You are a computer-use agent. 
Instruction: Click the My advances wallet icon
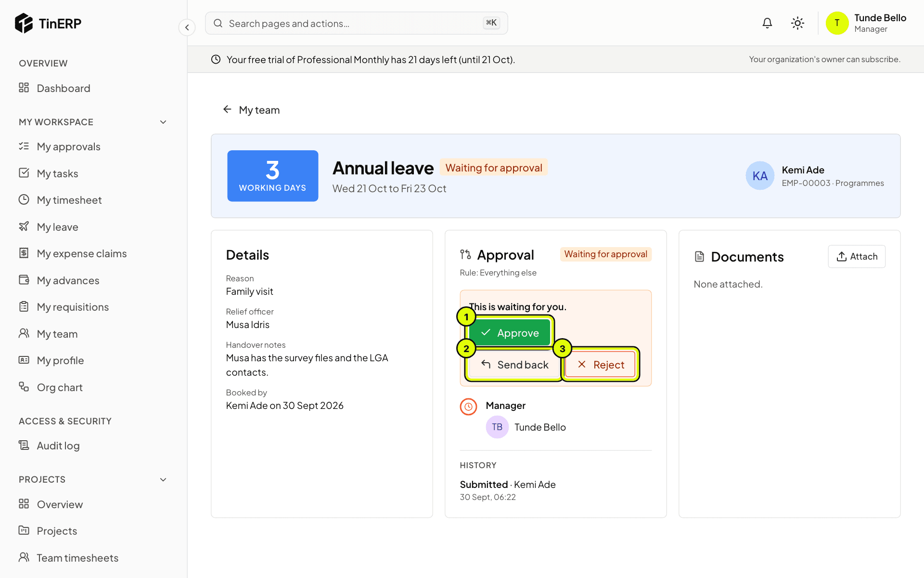pyautogui.click(x=24, y=280)
